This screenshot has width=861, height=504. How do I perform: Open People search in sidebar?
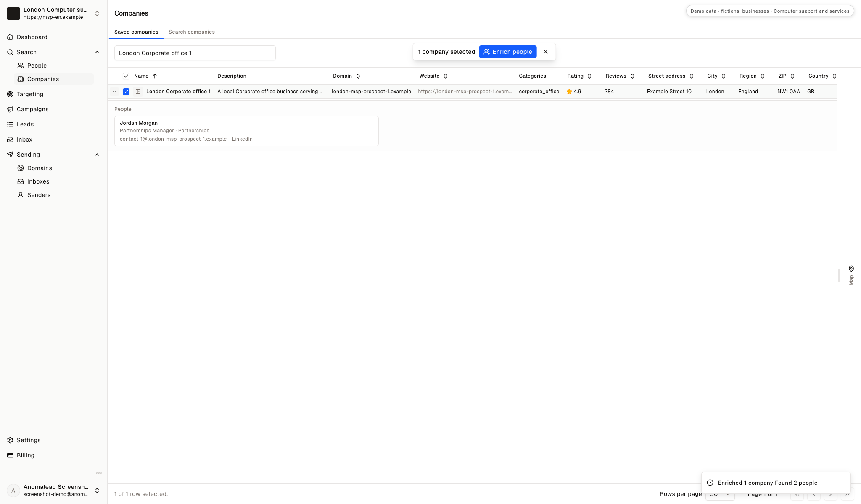pos(37,66)
